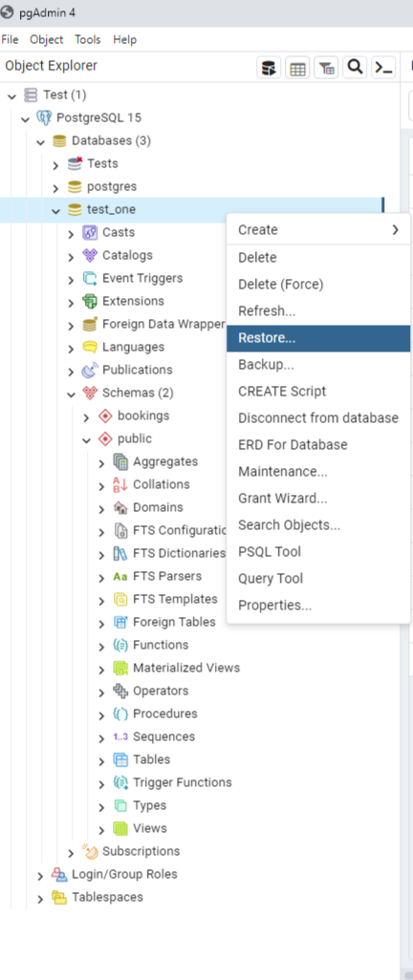
Task: Expand the Login/Group Roles node
Action: coord(41,876)
